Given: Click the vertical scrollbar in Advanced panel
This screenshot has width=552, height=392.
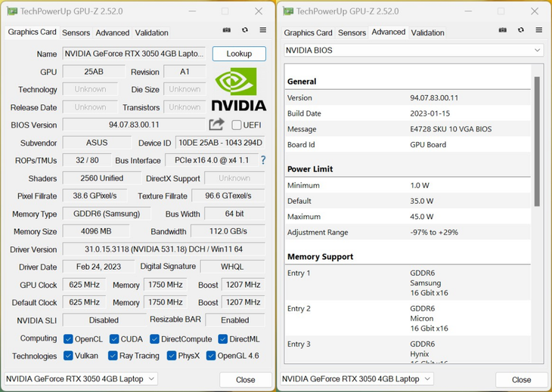Looking at the screenshot, I should [537, 141].
